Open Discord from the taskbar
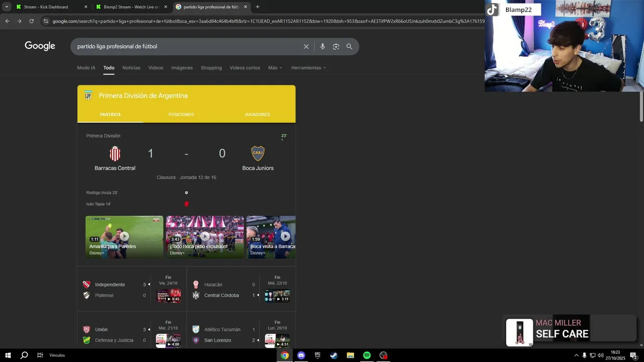 point(301,355)
